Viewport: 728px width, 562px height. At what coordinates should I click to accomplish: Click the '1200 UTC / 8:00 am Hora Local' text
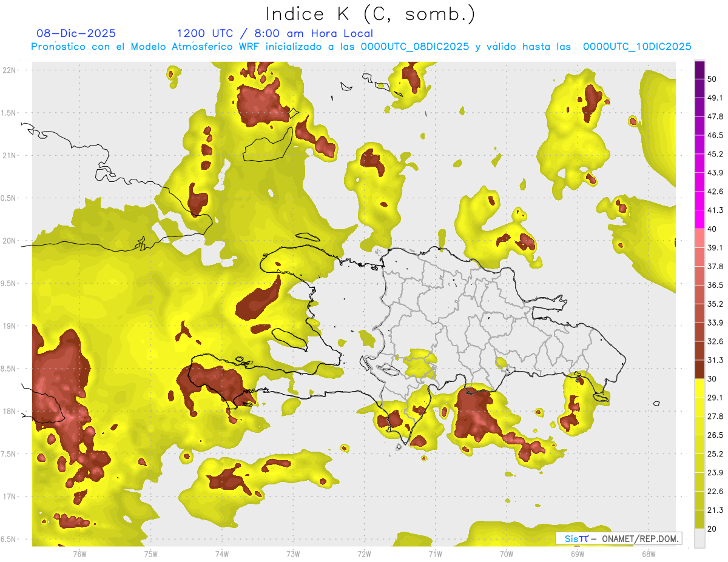click(275, 33)
